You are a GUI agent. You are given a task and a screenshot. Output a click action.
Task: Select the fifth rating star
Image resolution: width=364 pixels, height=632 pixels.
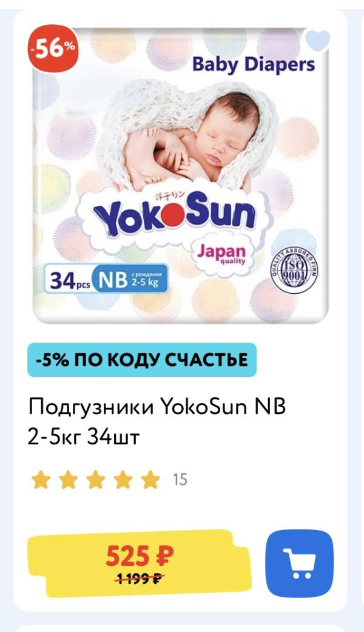tap(150, 480)
